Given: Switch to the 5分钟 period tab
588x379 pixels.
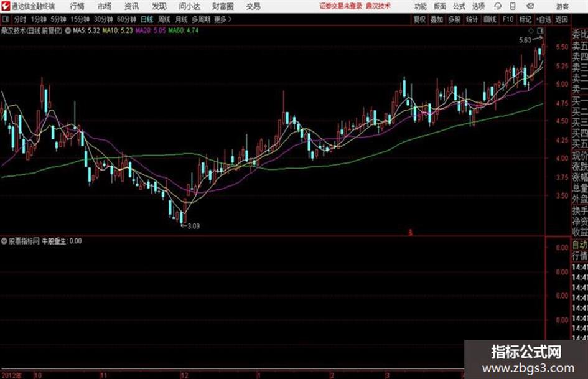Looking at the screenshot, I should [58, 19].
